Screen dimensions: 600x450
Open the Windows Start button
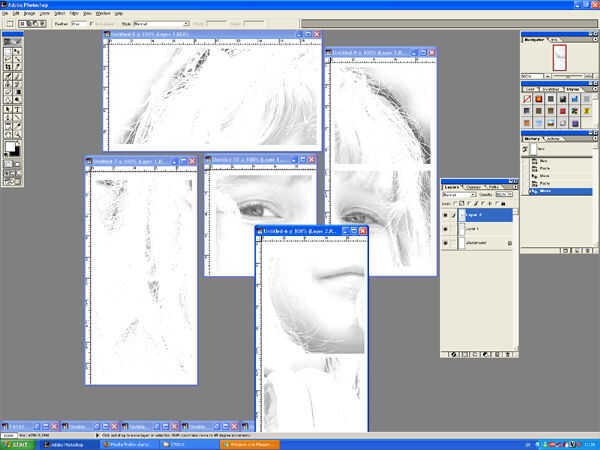(x=18, y=445)
